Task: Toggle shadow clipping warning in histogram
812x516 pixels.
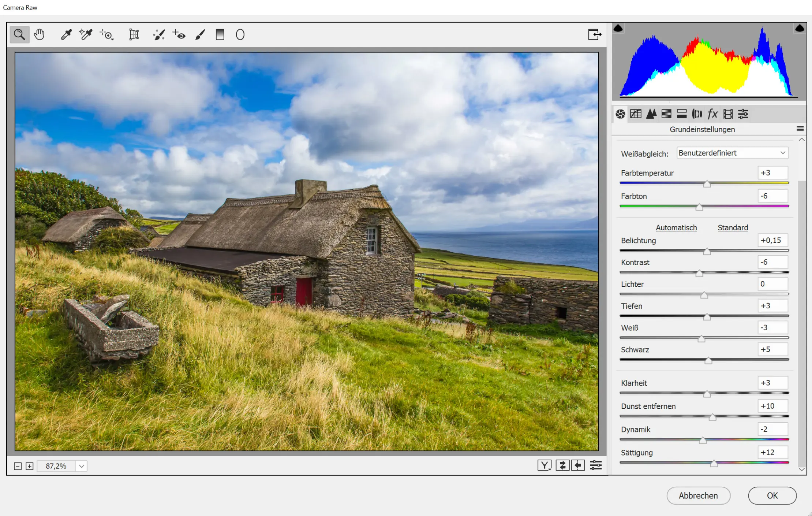Action: coord(618,28)
